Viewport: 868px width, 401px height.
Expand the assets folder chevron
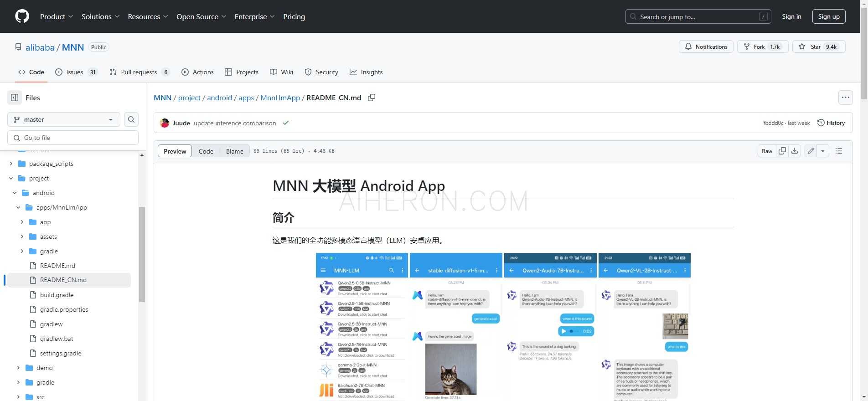click(x=22, y=236)
